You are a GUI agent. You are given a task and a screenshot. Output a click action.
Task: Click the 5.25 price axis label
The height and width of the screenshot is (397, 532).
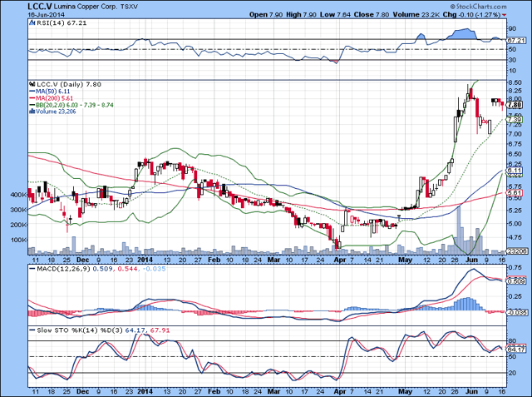click(x=515, y=211)
